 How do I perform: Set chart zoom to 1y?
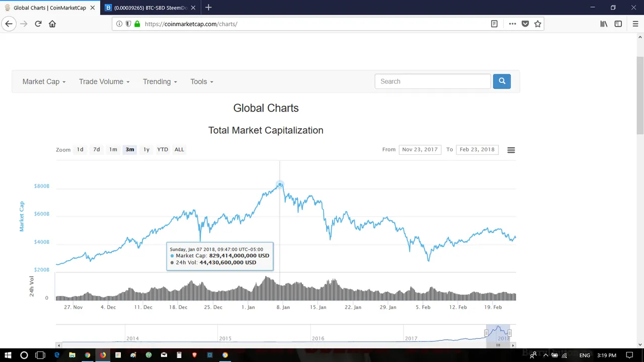pyautogui.click(x=146, y=149)
